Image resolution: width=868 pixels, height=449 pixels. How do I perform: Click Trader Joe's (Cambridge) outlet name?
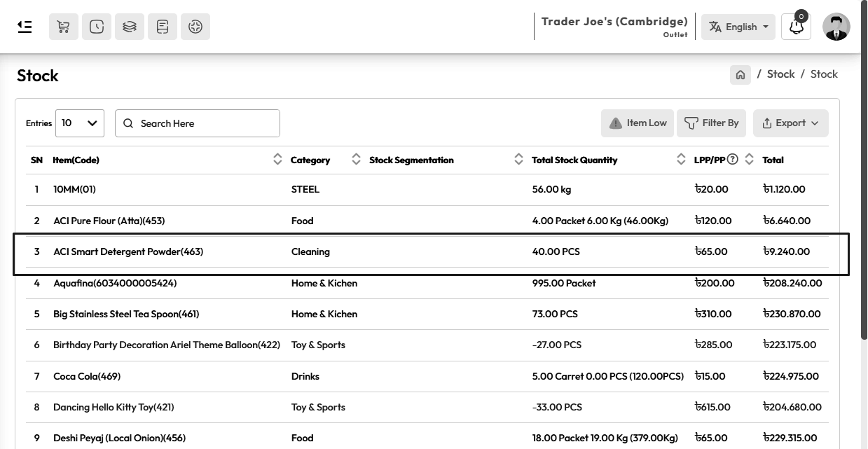[614, 21]
